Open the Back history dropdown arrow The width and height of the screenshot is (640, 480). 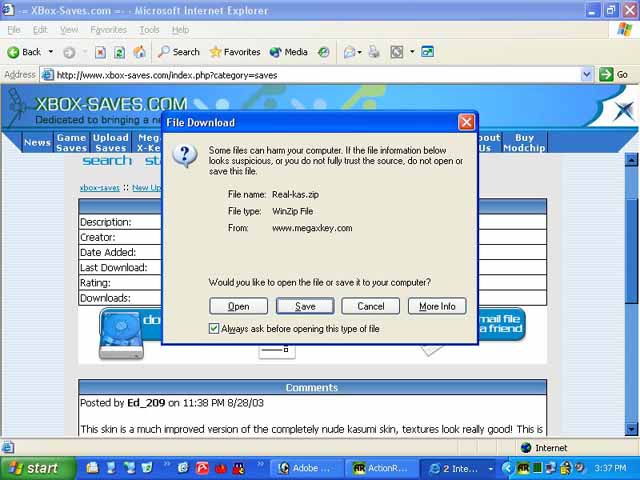51,52
